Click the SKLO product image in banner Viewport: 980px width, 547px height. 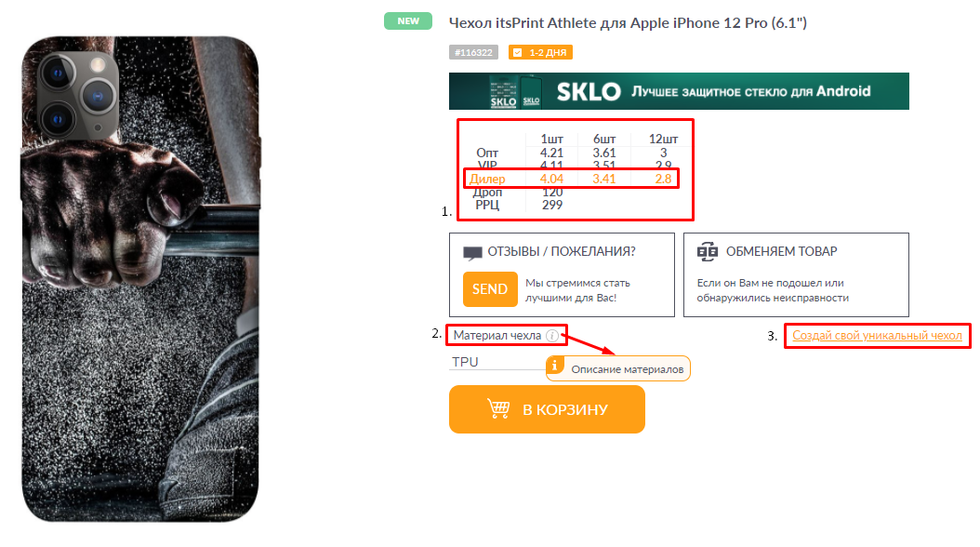click(516, 92)
